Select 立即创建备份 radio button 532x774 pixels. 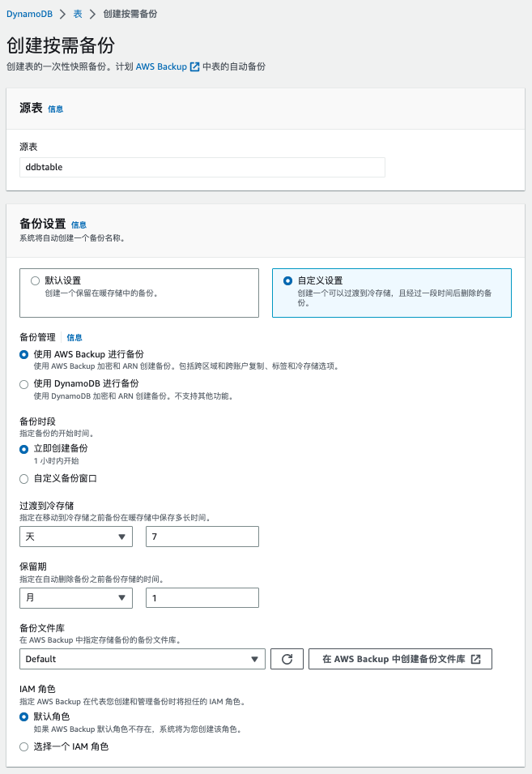coord(23,449)
